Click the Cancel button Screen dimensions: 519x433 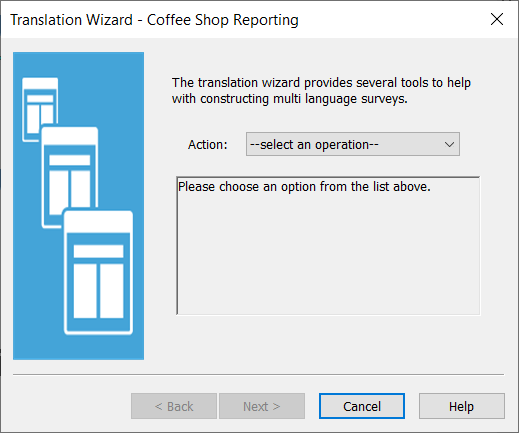(362, 406)
